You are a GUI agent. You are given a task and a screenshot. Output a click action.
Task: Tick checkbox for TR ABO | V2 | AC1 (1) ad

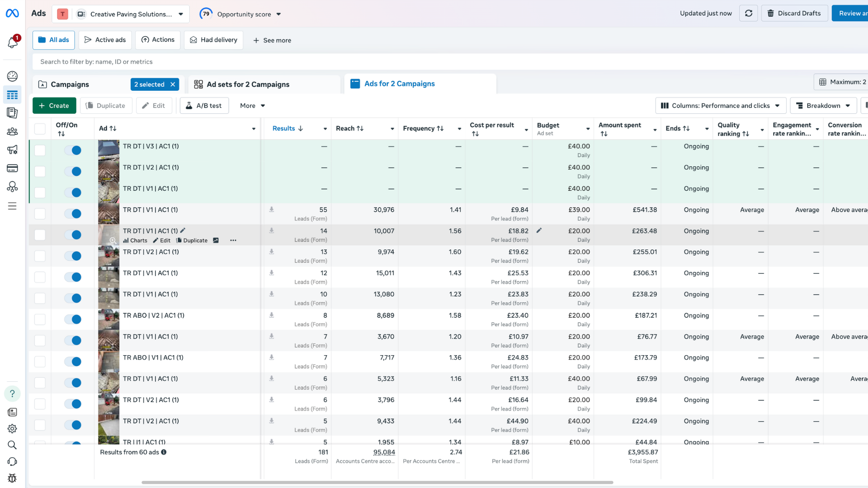tap(40, 319)
